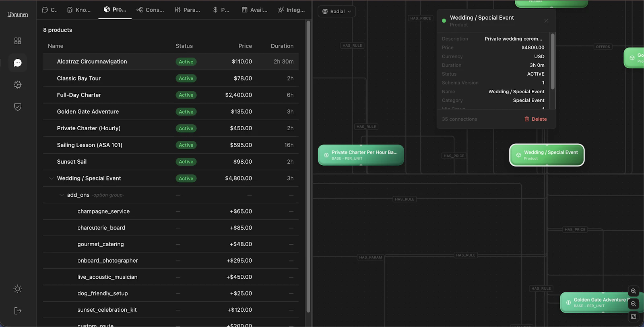Screen dimensions: 644x327
Task: Click the dollar icon on Private Charter node
Action: coord(326,155)
